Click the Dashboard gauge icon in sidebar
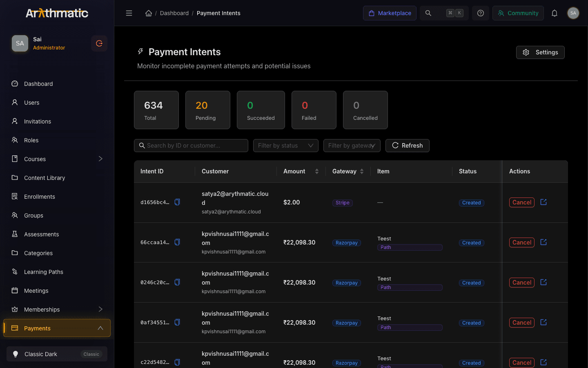The width and height of the screenshot is (588, 368). [15, 83]
